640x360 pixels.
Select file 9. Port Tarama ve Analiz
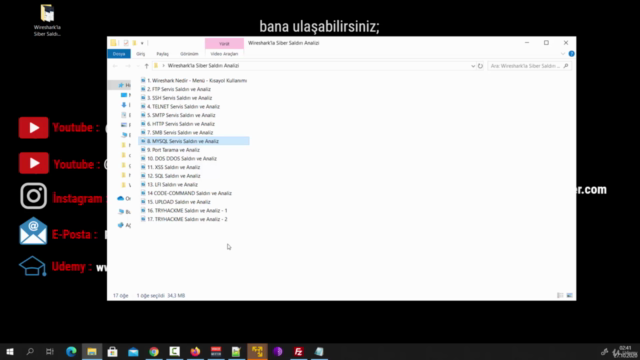(170, 150)
